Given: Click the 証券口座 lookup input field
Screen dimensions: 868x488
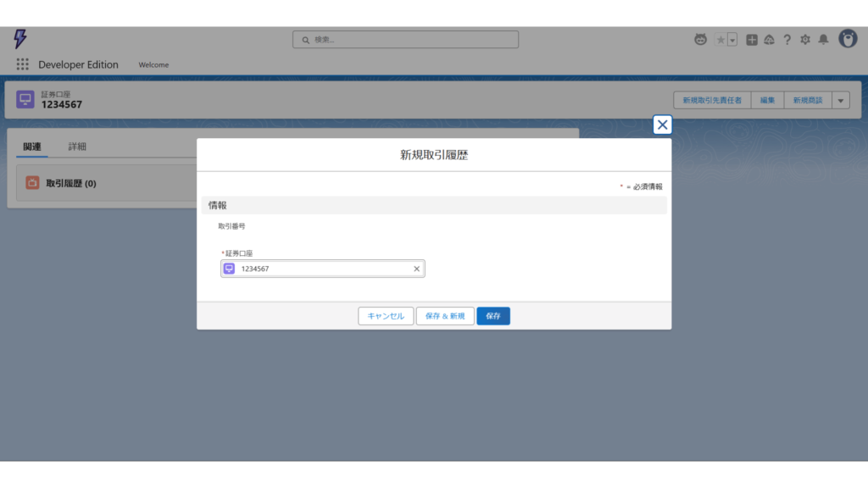Looking at the screenshot, I should 323,269.
